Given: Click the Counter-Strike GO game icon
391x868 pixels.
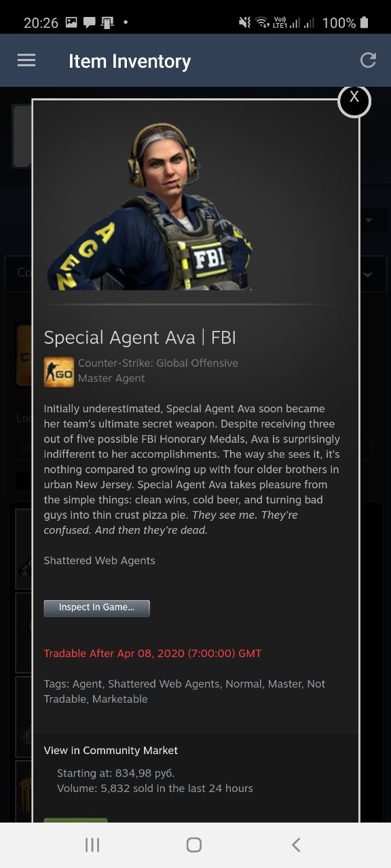Looking at the screenshot, I should click(x=59, y=372).
